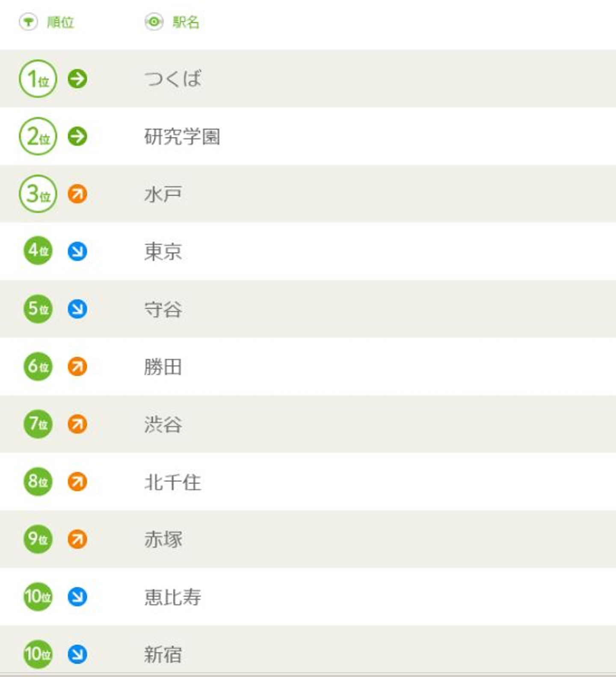Click the 1位 rank badge
Image resolution: width=616 pixels, height=677 pixels.
click(x=38, y=79)
